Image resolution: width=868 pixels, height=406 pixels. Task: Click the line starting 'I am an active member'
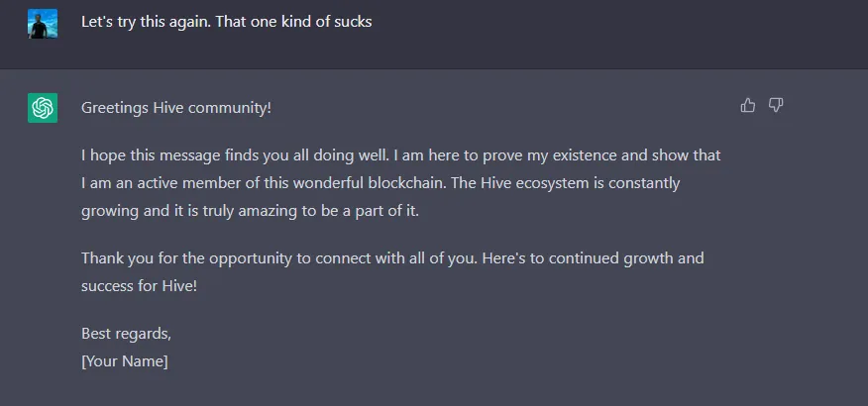click(380, 183)
